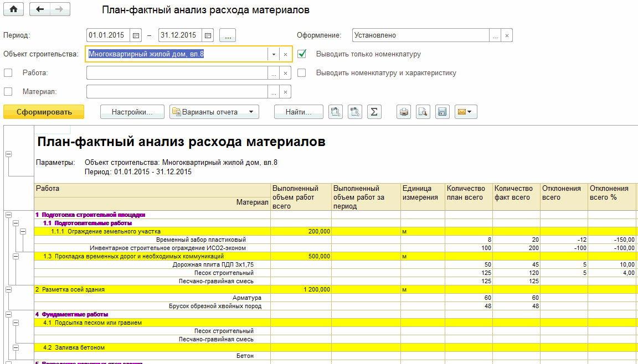Image resolution: width=638 pixels, height=364 pixels.
Task: Click the Материал input field
Action: [177, 92]
